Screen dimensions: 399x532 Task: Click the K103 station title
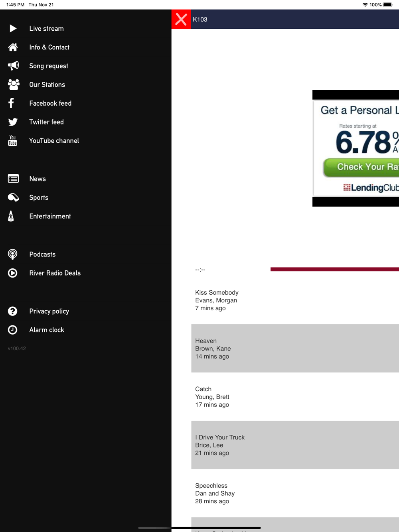(x=200, y=20)
